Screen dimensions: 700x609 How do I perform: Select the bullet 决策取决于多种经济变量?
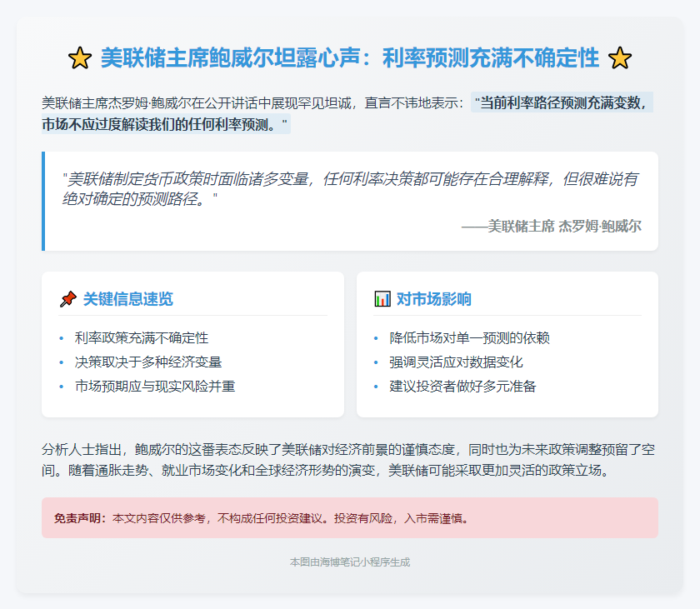148,362
